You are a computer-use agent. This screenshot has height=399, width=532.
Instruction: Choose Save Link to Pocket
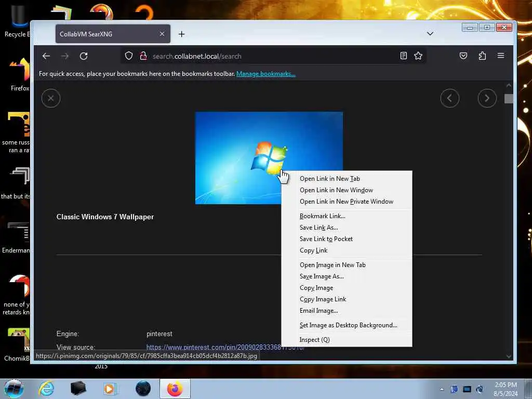[347, 239]
